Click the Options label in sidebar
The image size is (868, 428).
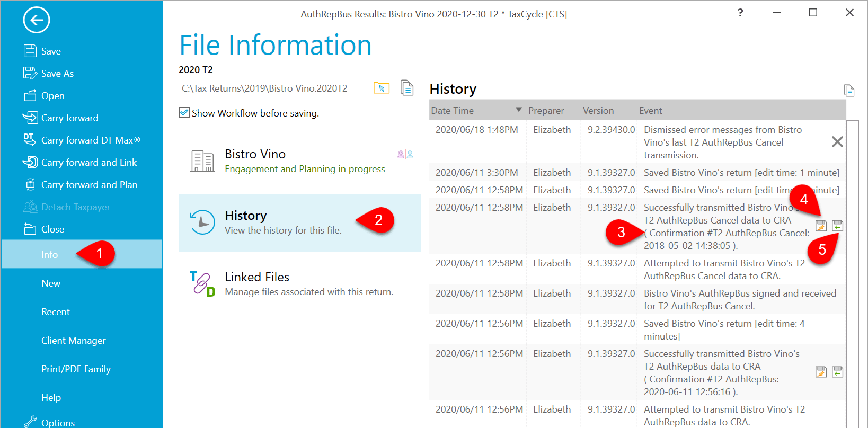coord(58,423)
